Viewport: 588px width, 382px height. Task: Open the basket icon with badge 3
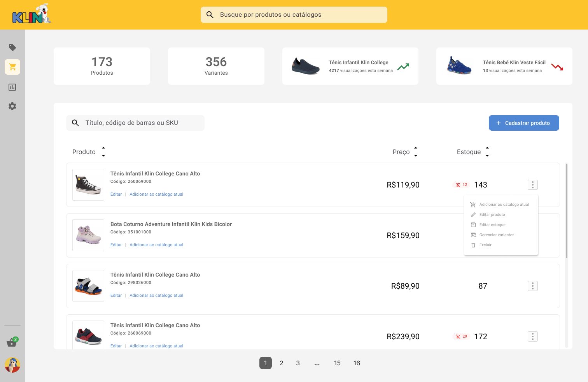[x=12, y=342]
